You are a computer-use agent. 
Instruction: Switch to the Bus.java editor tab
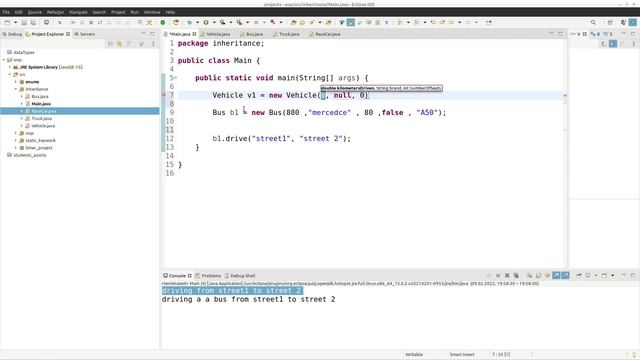tap(252, 34)
